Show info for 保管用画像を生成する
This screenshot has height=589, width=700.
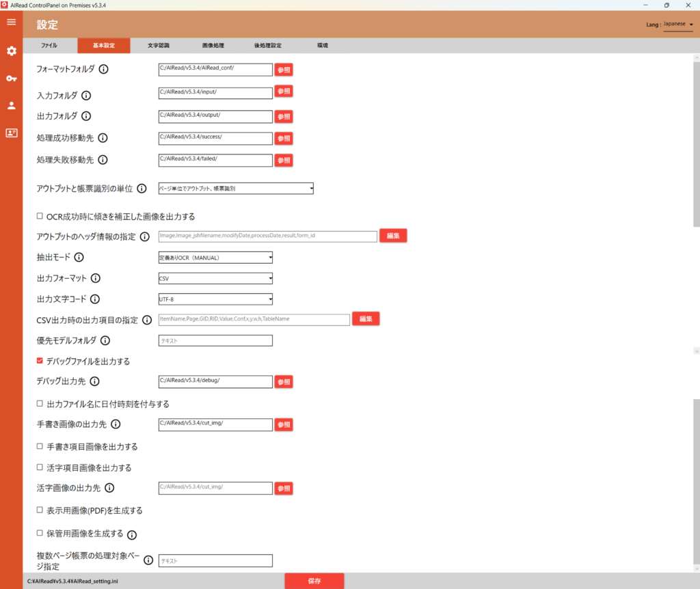(132, 534)
